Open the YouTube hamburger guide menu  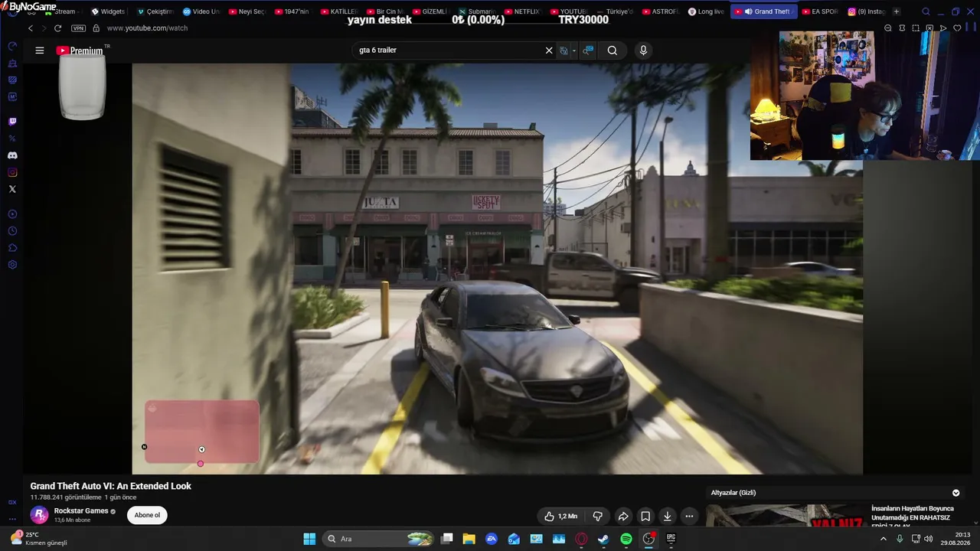point(40,51)
